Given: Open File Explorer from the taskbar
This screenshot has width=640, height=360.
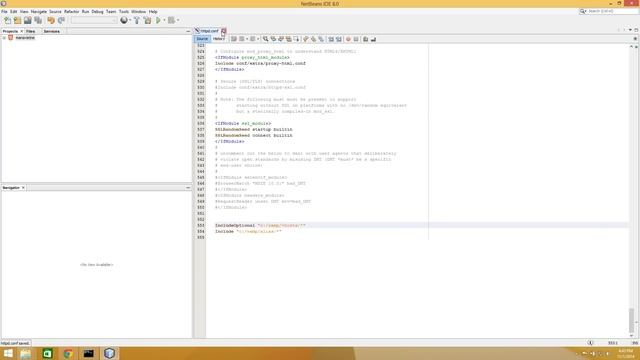Looking at the screenshot, I should pyautogui.click(x=26, y=353).
